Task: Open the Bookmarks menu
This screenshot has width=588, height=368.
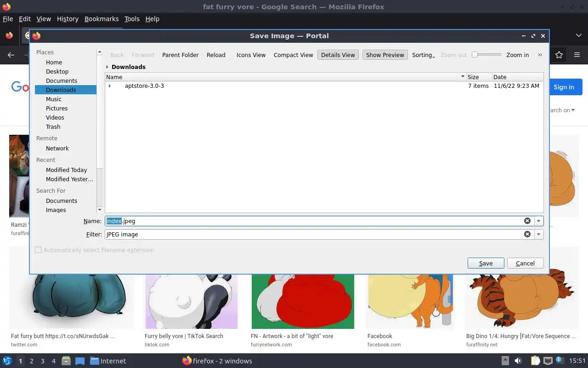Action: click(x=102, y=19)
